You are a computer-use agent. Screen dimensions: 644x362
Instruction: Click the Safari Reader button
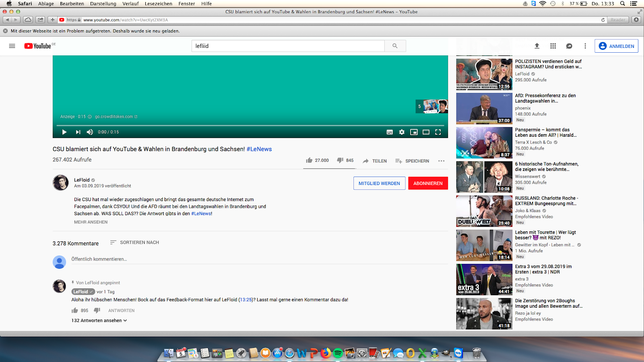tap(618, 20)
